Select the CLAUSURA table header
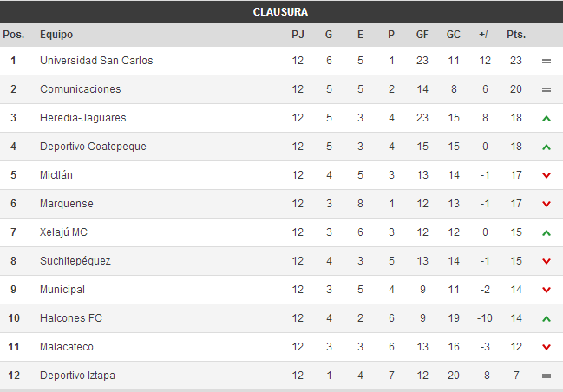This screenshot has height=392, width=563. 280,12
